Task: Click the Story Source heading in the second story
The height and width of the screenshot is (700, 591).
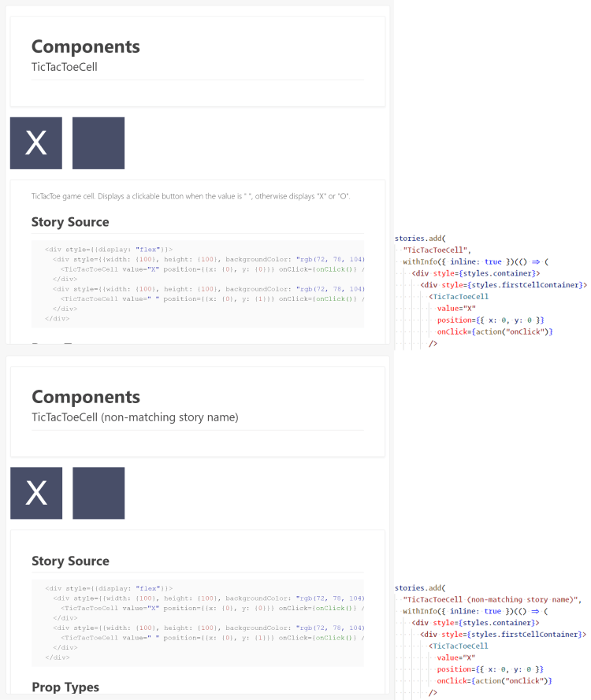Action: [72, 561]
